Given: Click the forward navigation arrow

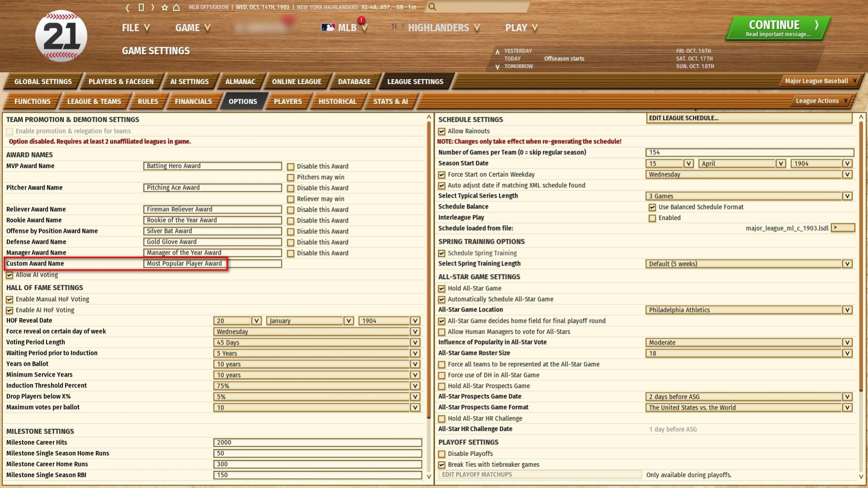Looking at the screenshot, I should (x=152, y=7).
